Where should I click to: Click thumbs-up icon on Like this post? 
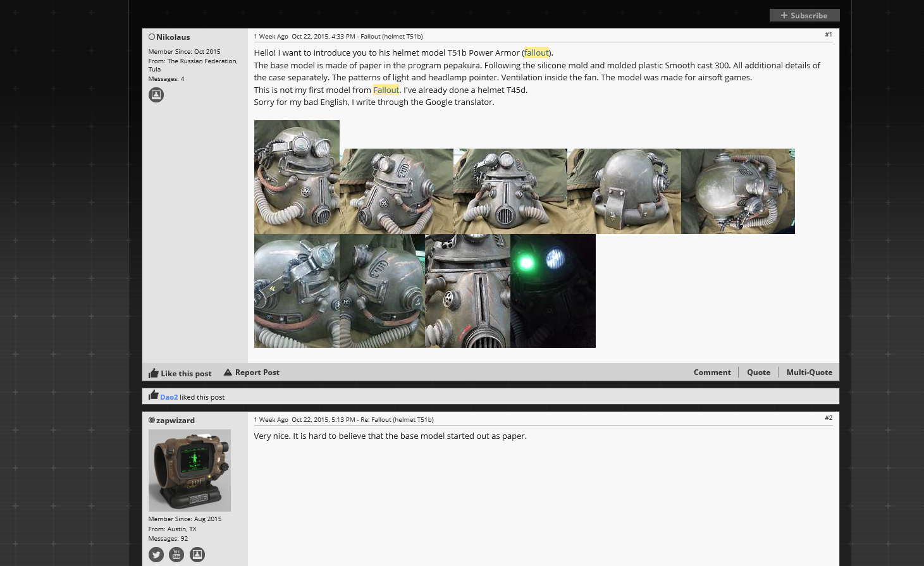pyautogui.click(x=154, y=372)
